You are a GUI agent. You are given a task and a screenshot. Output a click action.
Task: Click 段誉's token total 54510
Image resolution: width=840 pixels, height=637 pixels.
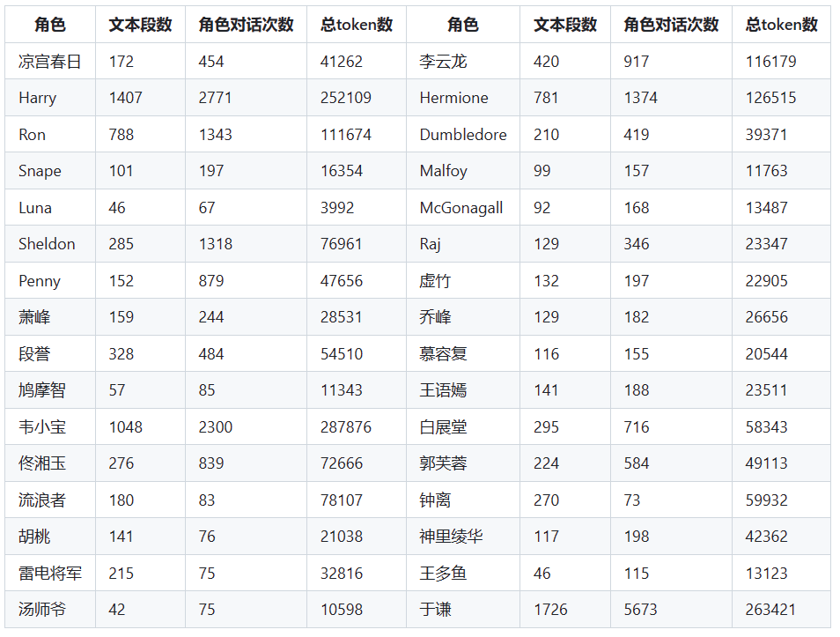(x=342, y=353)
